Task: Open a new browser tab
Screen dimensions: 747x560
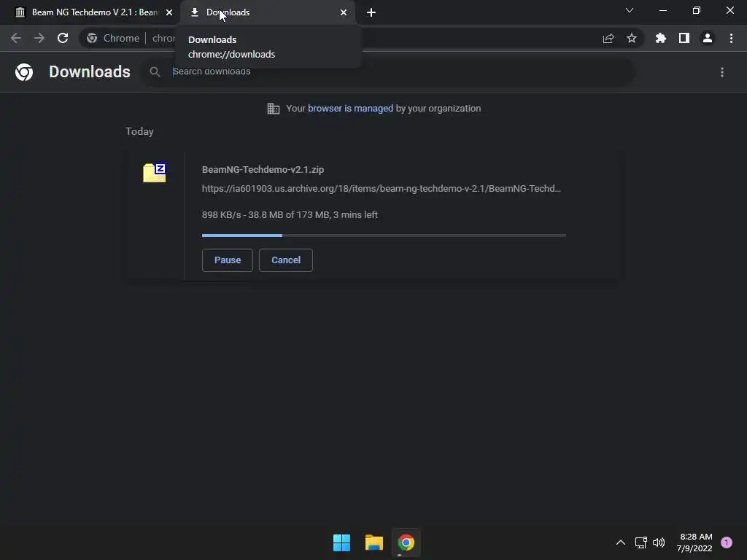Action: [371, 12]
